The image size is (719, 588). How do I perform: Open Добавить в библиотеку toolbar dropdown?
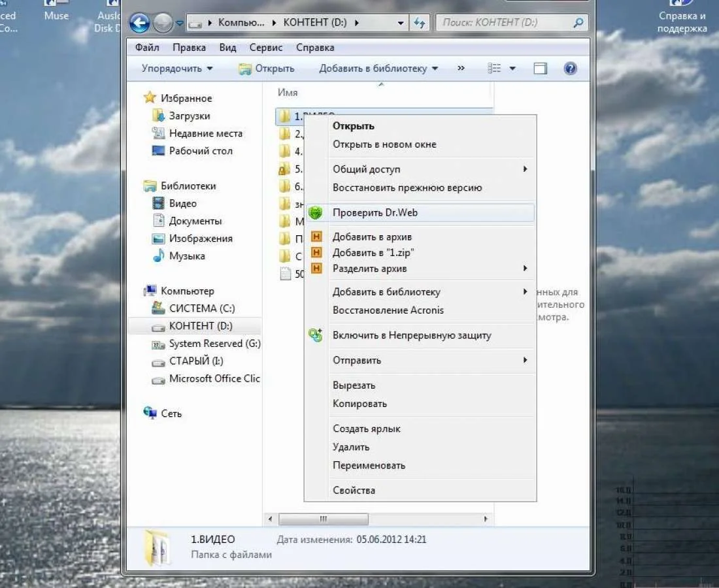378,69
